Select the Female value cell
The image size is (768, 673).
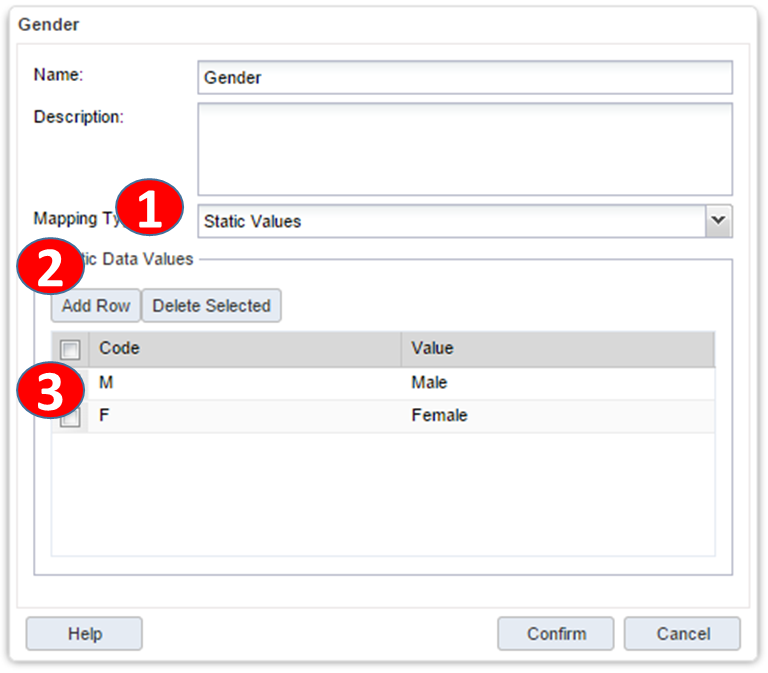pyautogui.click(x=557, y=415)
